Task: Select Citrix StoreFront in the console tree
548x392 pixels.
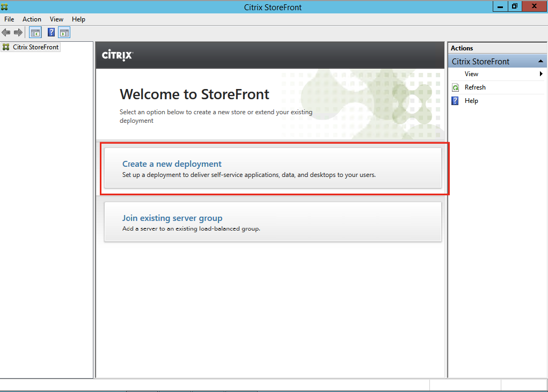Action: (x=35, y=47)
